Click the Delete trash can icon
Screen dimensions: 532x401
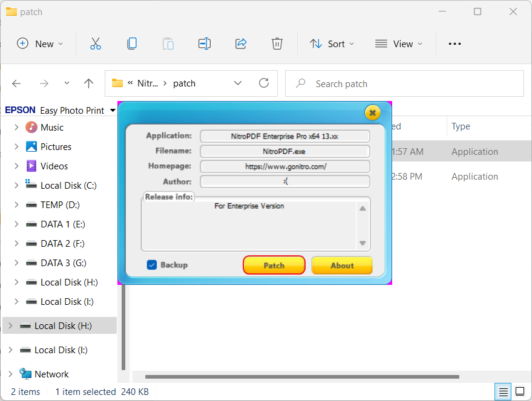[x=277, y=44]
